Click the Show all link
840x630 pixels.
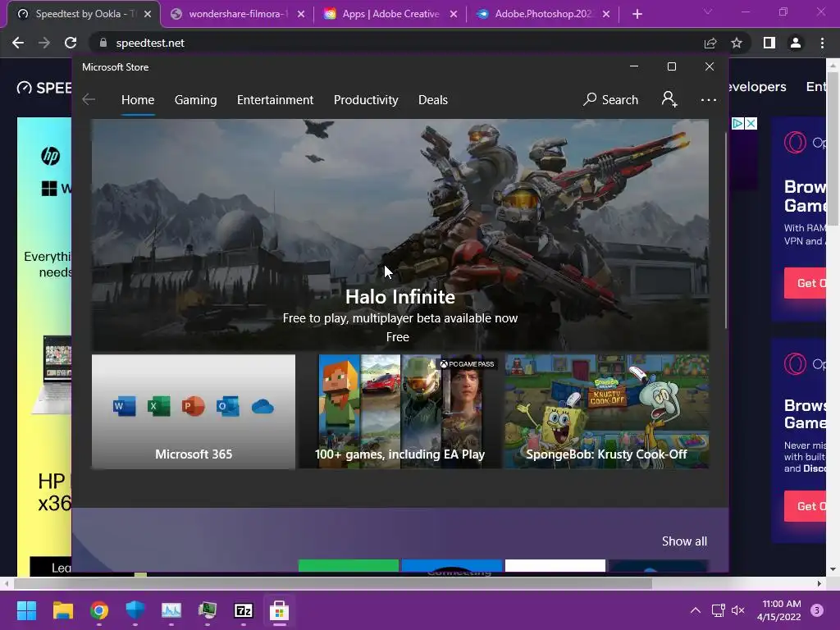click(684, 541)
